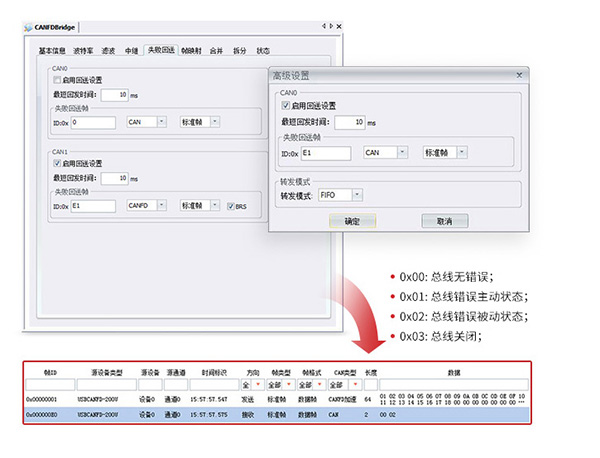Open the 合并 tab
This screenshot has height=458, width=600.
point(216,51)
